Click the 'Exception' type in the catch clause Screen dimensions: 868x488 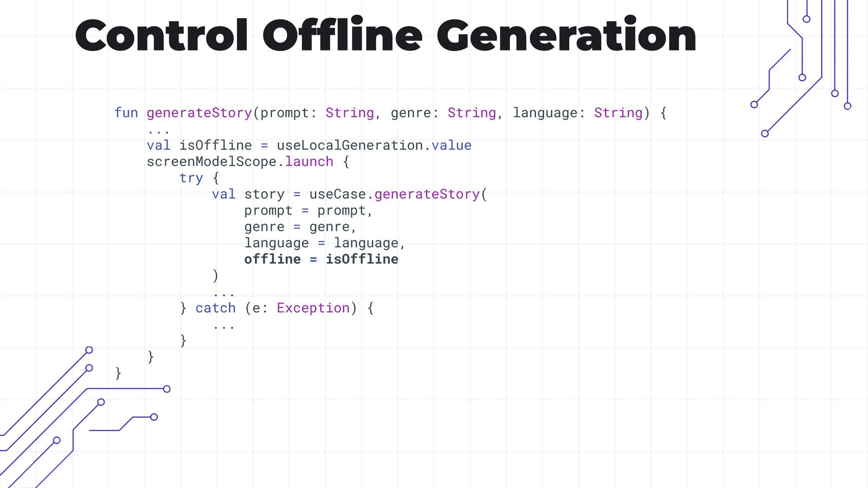tap(313, 308)
